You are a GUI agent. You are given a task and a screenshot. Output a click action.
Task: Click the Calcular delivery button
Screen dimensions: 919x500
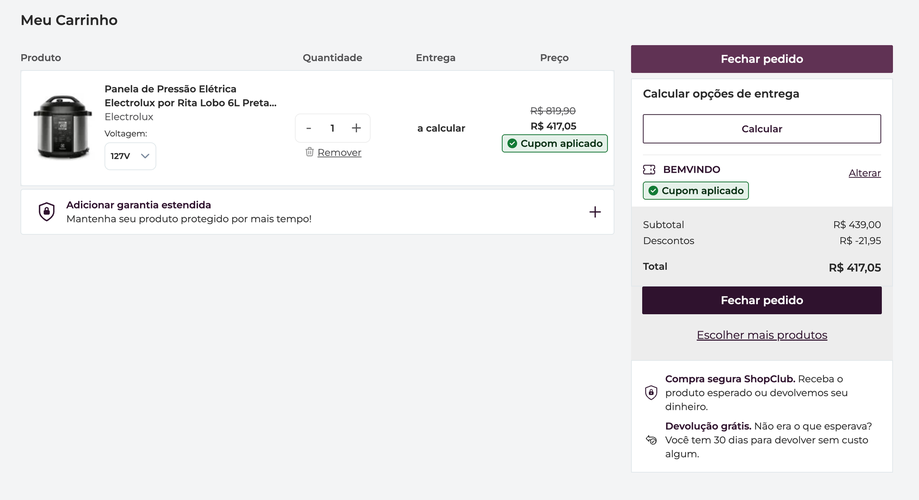point(761,129)
